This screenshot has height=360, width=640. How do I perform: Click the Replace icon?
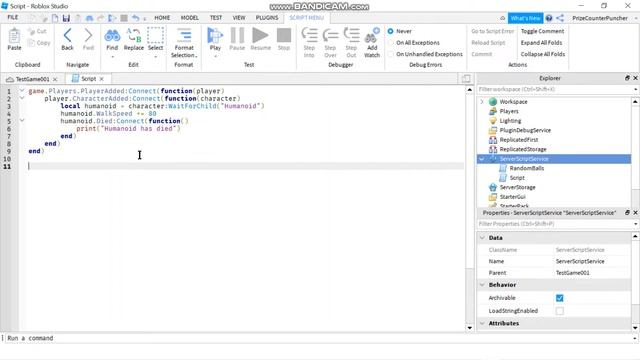133,35
